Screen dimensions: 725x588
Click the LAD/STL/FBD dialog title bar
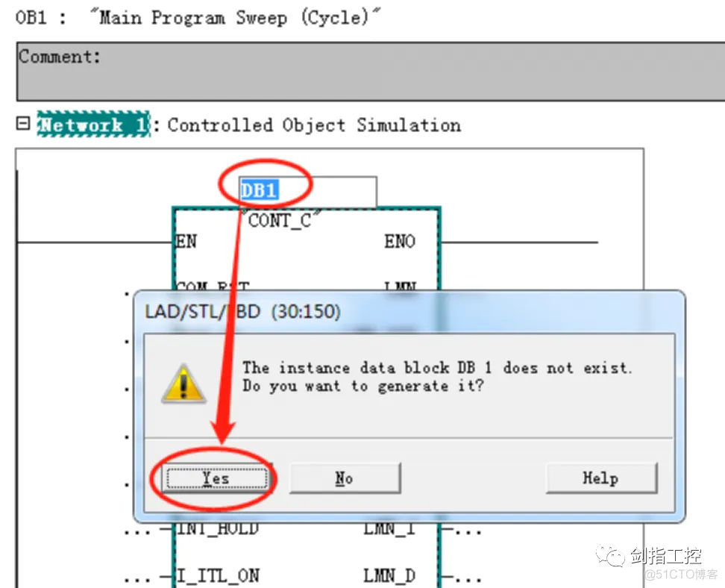tap(409, 312)
